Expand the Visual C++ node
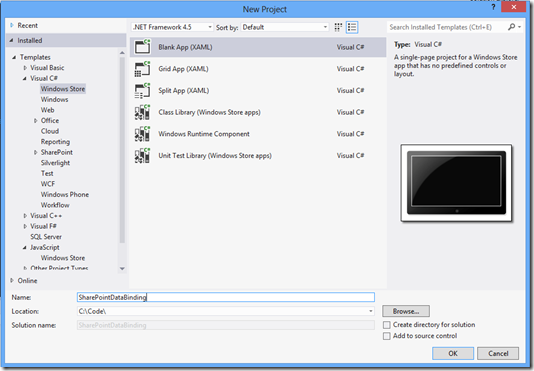 click(x=25, y=216)
